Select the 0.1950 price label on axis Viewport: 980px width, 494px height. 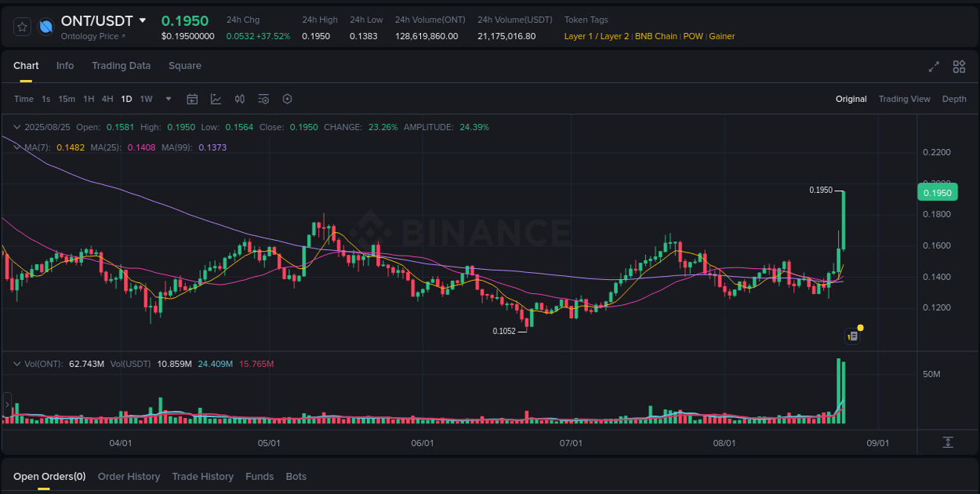point(938,191)
